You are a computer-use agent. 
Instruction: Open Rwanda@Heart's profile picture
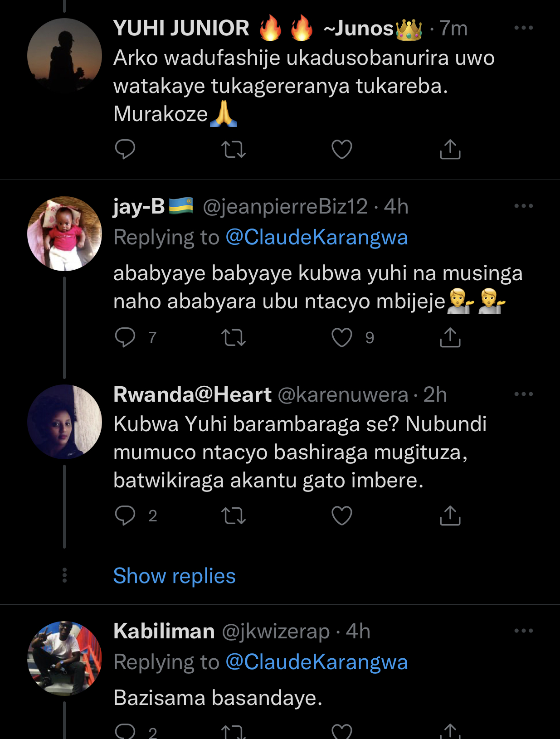(x=64, y=422)
